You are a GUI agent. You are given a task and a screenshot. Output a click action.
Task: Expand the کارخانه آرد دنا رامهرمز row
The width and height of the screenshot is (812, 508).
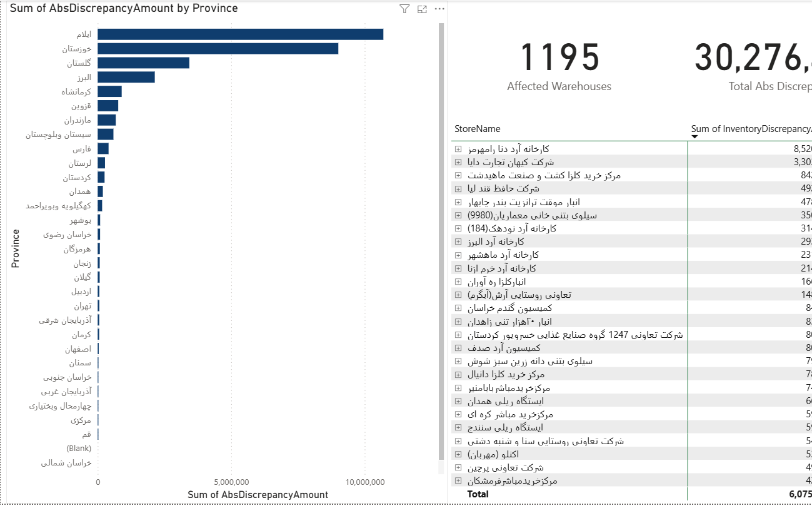click(x=458, y=149)
